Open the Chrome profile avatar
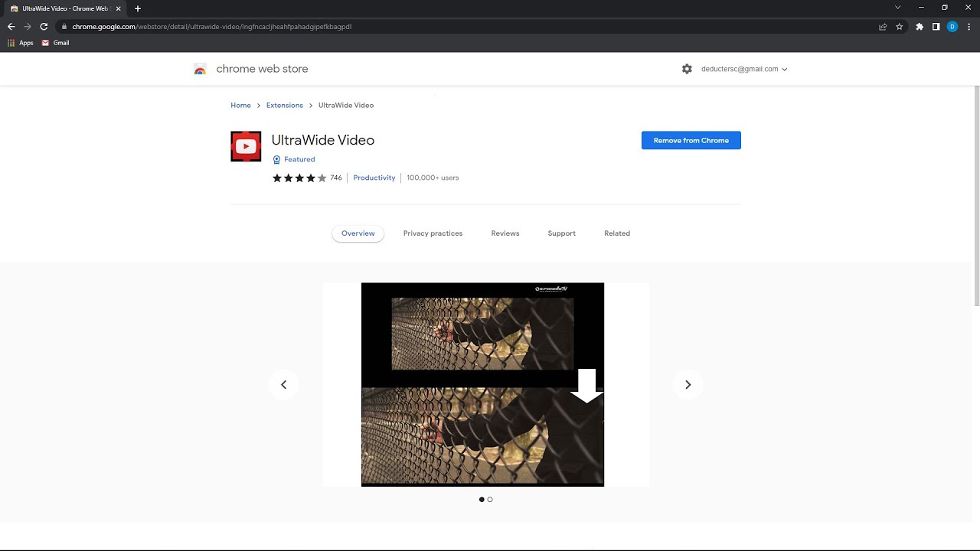This screenshot has width=980, height=551. (952, 26)
